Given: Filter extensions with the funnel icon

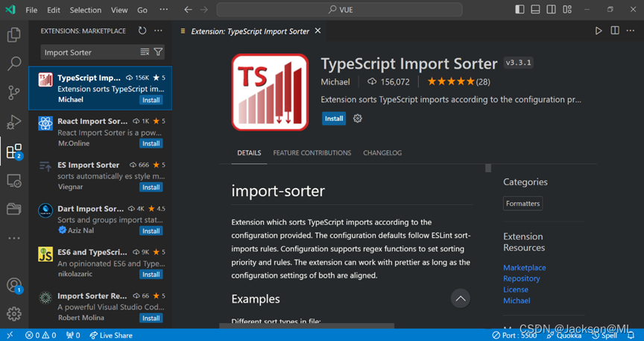Looking at the screenshot, I should [x=158, y=51].
